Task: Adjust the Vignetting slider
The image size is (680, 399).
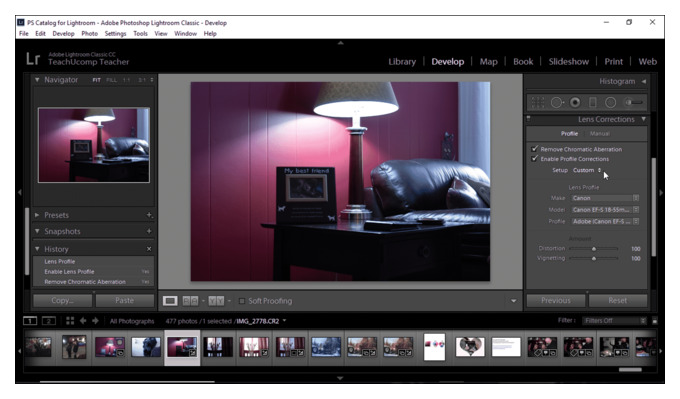Action: coord(594,258)
